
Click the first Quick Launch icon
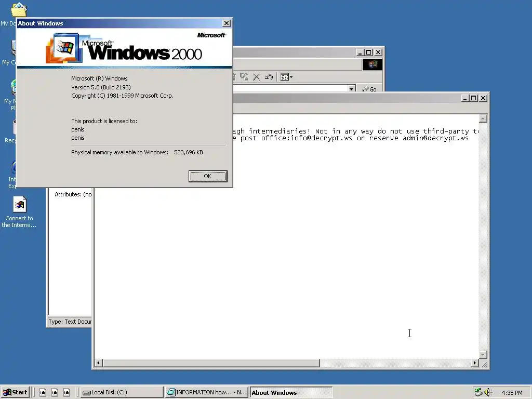click(x=43, y=393)
